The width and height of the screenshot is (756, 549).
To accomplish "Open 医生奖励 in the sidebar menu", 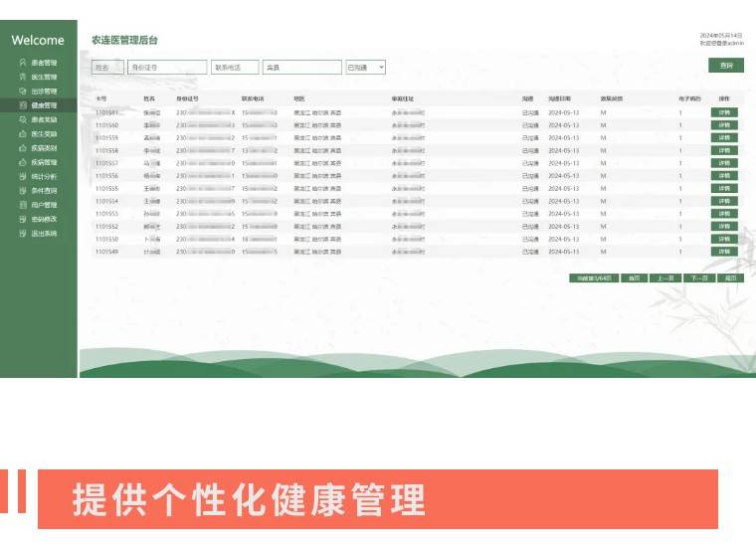I will [x=44, y=133].
